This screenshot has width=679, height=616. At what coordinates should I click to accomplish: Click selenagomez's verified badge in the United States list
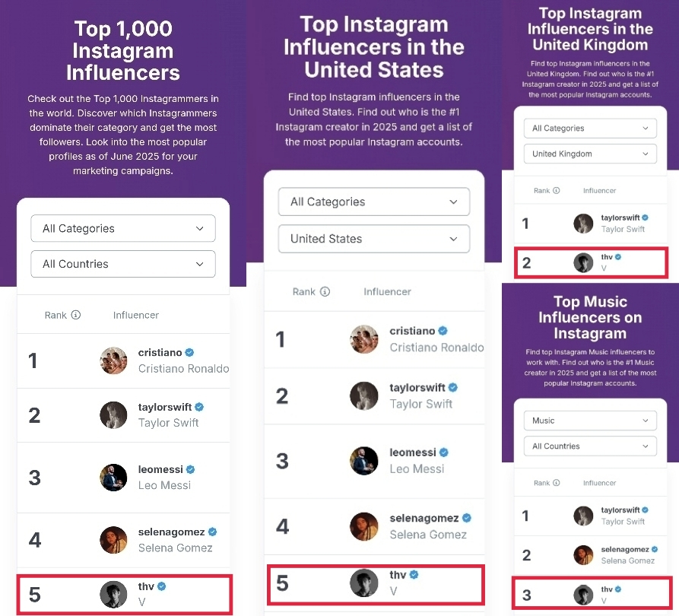coord(467,518)
